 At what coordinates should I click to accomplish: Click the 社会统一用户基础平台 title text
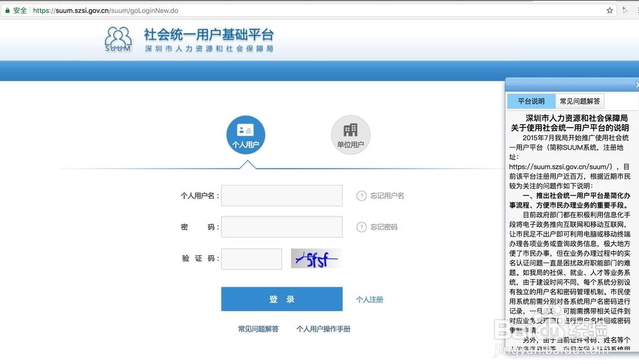(209, 35)
